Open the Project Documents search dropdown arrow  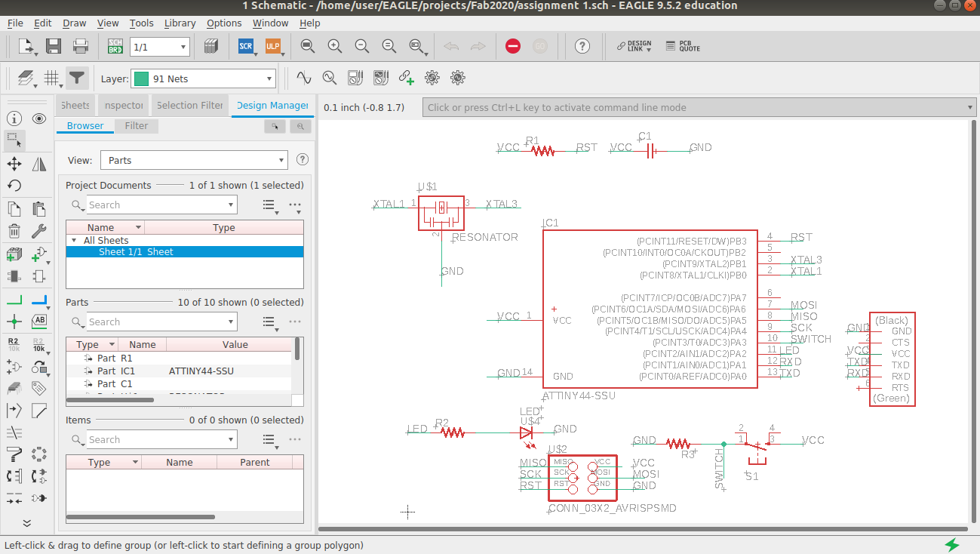[231, 205]
